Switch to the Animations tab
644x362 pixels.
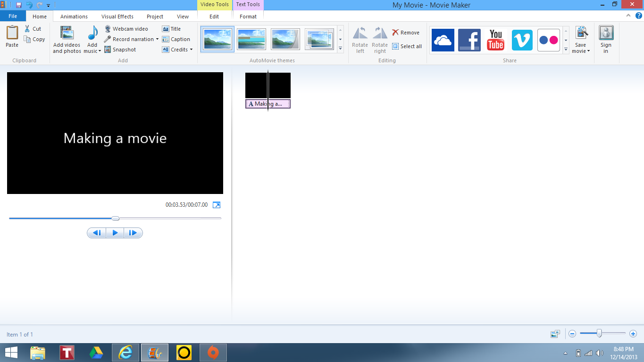point(74,17)
